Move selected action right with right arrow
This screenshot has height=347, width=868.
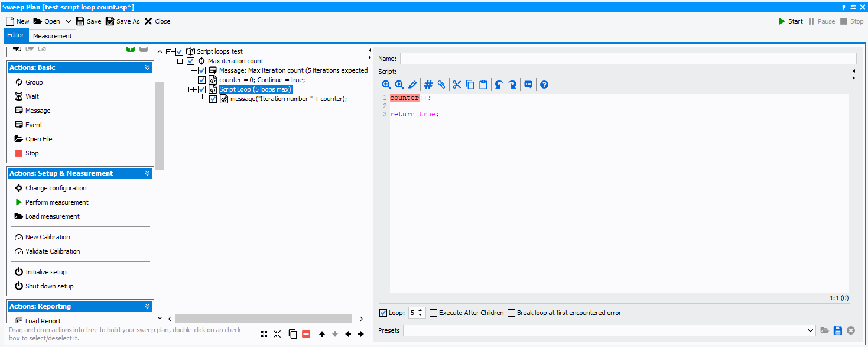[x=361, y=334]
